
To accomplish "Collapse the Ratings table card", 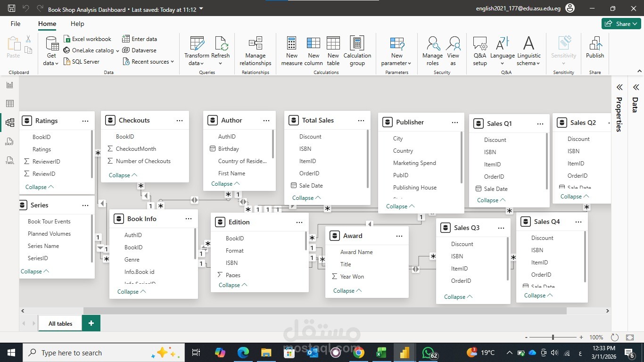I will (x=40, y=187).
